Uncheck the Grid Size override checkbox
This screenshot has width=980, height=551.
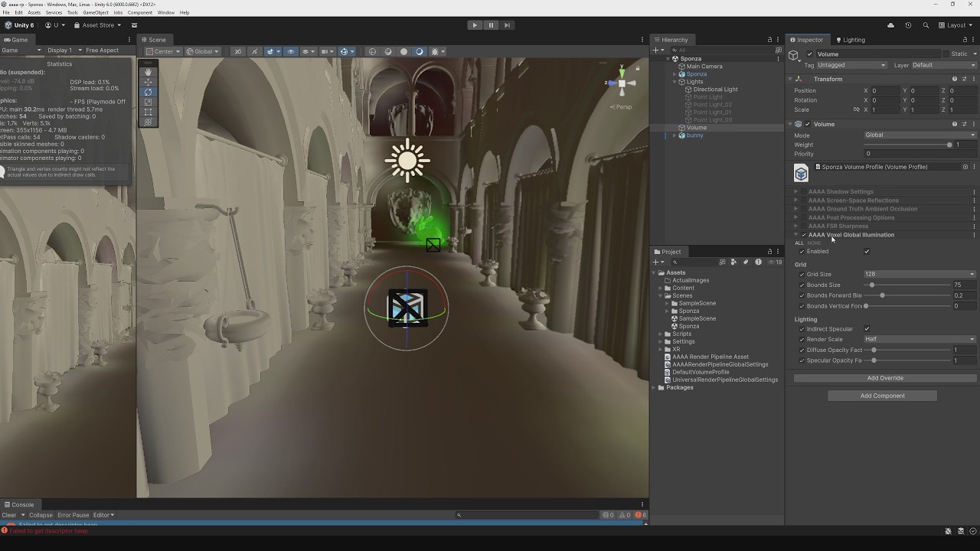[802, 275]
